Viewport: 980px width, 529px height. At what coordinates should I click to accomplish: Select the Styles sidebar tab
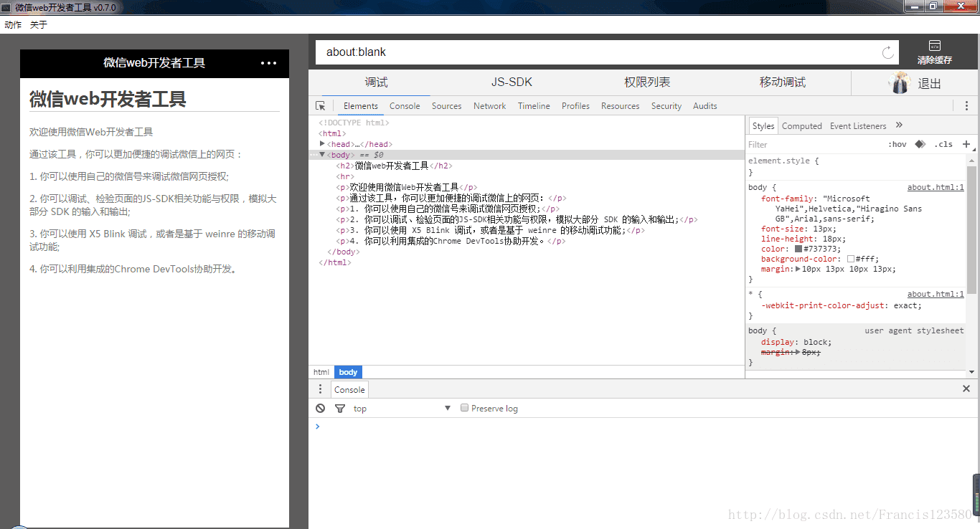(x=763, y=125)
